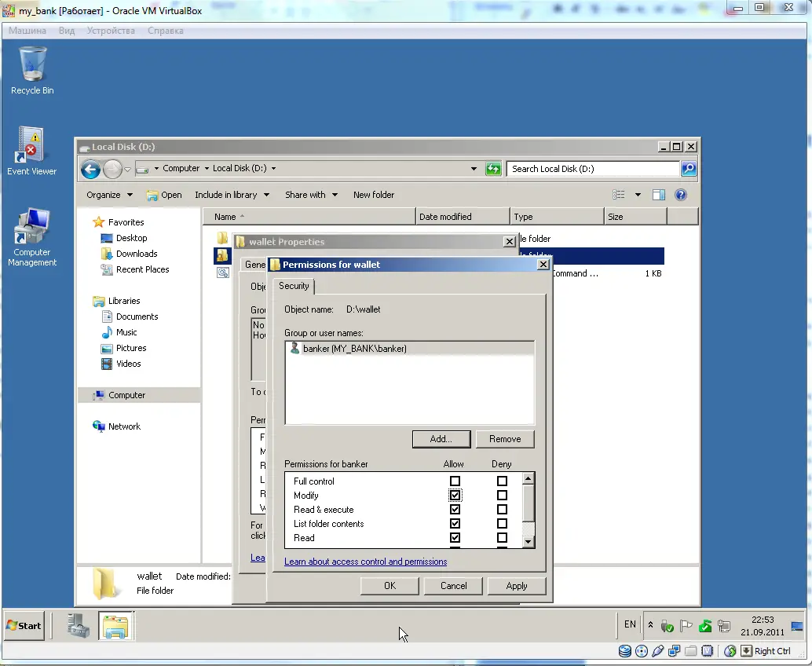Select the Security tab in Permissions dialog
The width and height of the screenshot is (812, 666).
point(294,286)
